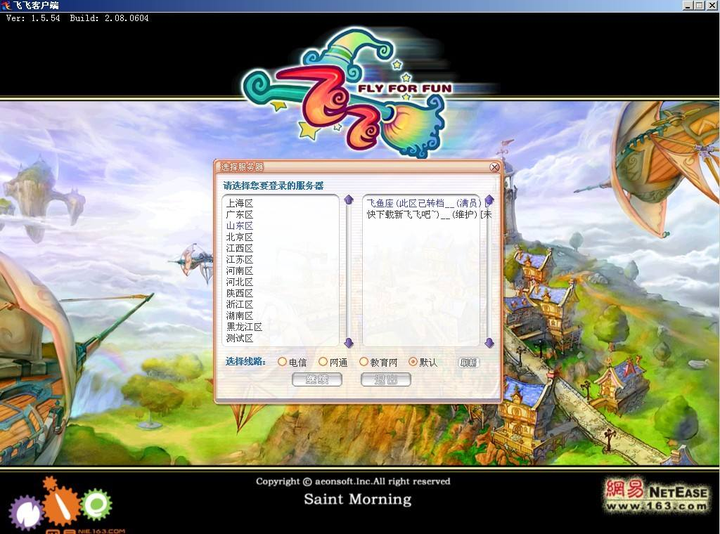Choose 北京区 from the region list

coord(239,237)
